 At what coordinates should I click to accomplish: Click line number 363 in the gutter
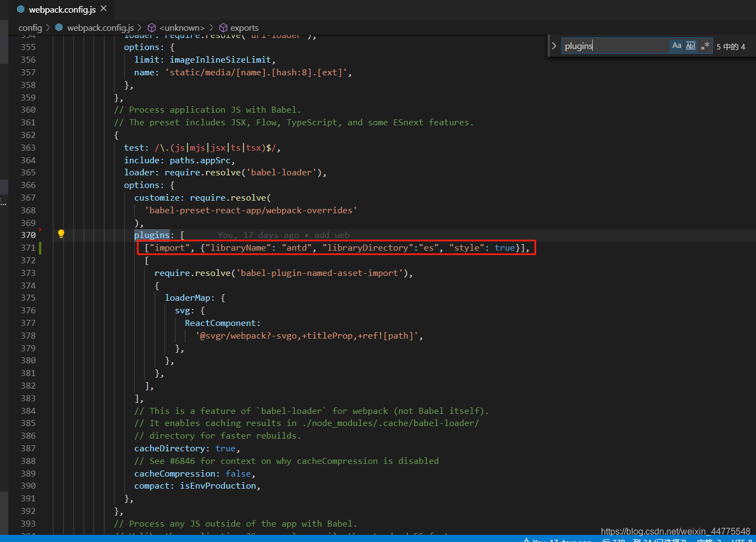pos(28,147)
